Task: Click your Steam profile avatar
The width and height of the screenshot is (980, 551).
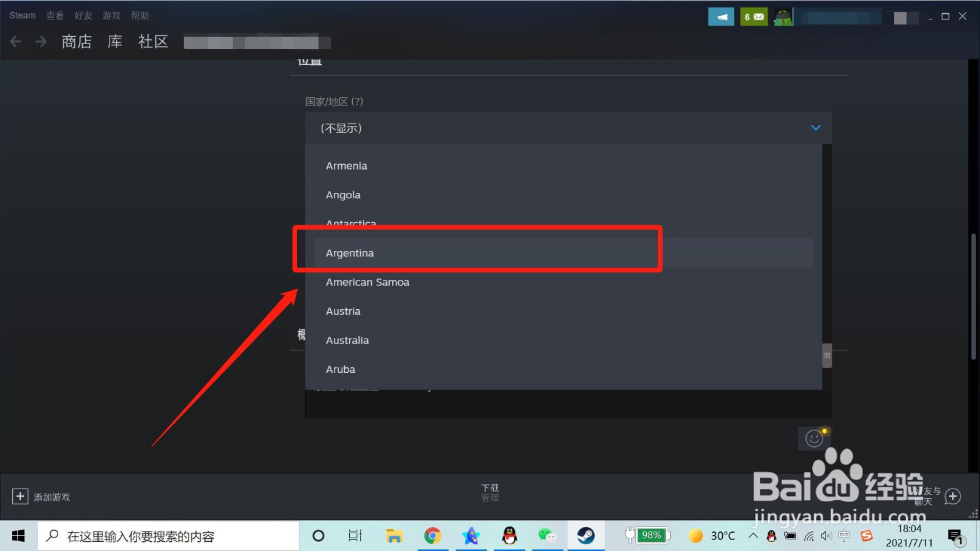Action: coord(783,17)
